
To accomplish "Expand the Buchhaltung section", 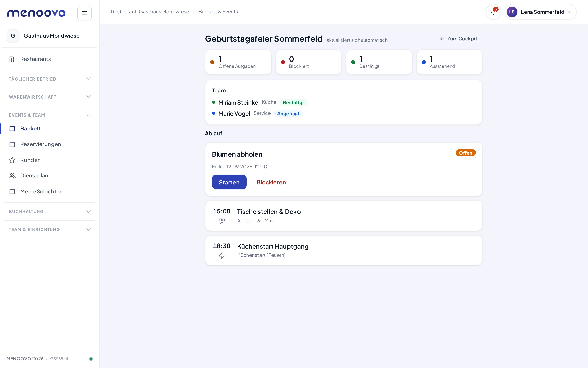I will pos(50,212).
